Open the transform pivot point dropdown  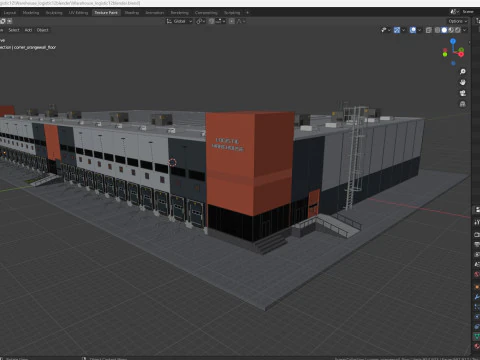(x=200, y=21)
